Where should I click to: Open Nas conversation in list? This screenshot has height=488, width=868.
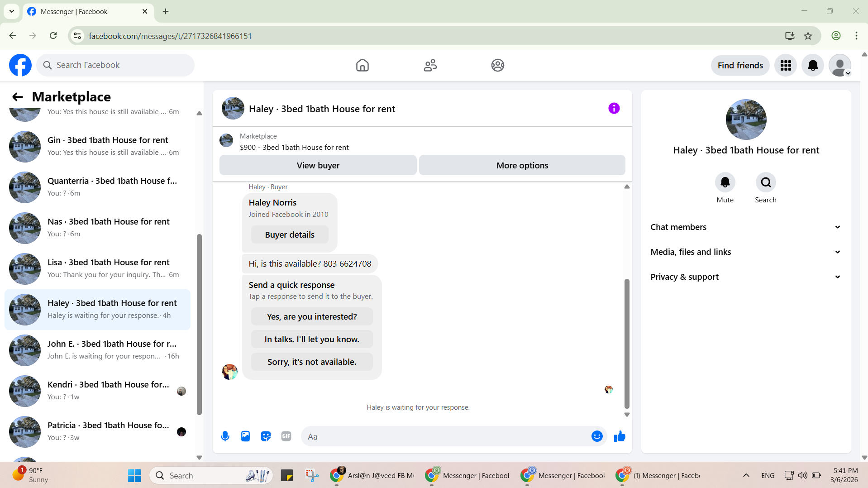[97, 228]
